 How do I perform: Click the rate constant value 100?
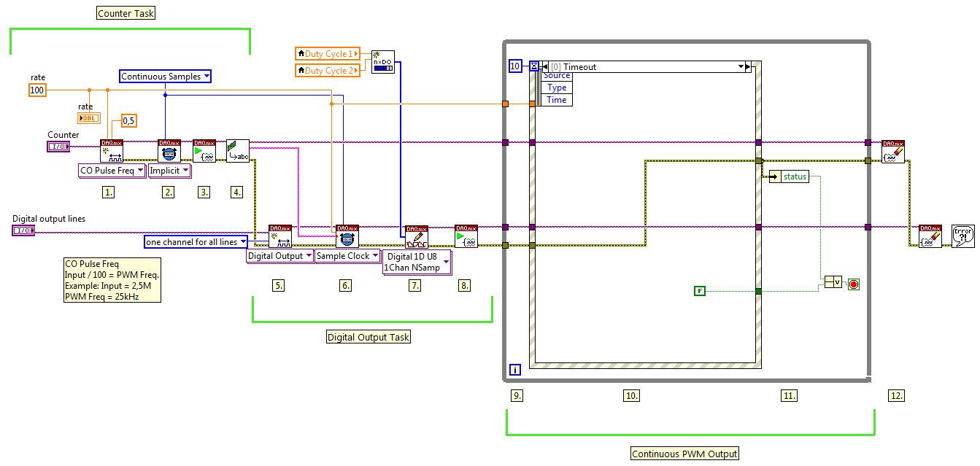37,90
